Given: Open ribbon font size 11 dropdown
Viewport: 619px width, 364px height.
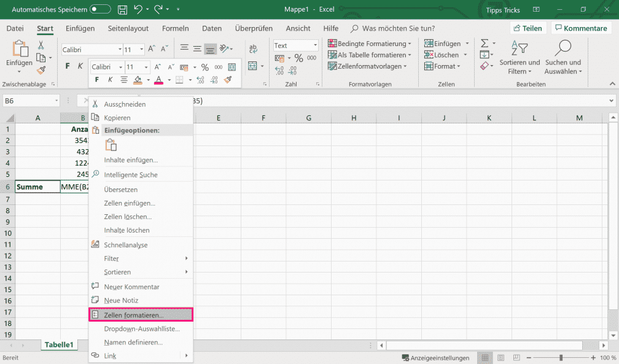Looking at the screenshot, I should point(141,49).
